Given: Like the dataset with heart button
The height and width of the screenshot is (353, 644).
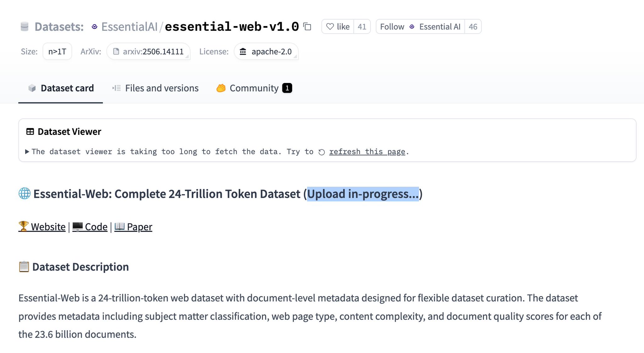Looking at the screenshot, I should (x=338, y=27).
